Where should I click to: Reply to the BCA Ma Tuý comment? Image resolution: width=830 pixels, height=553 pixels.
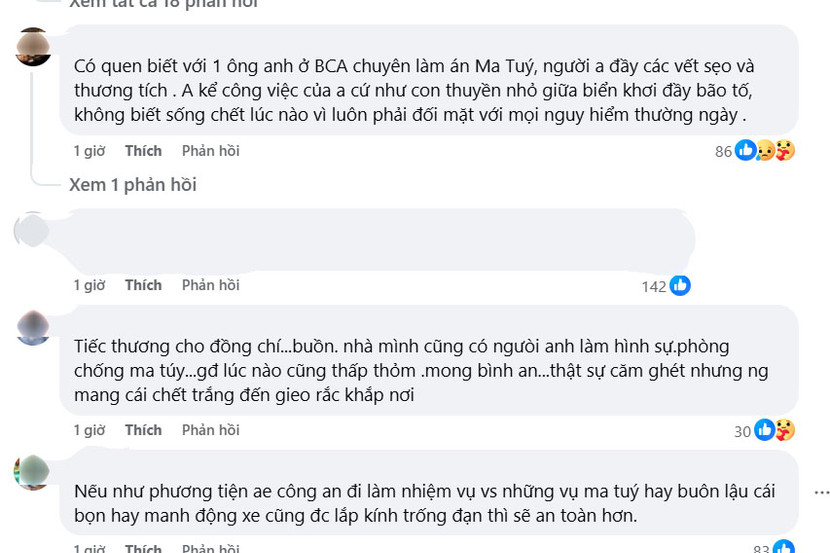click(x=210, y=151)
